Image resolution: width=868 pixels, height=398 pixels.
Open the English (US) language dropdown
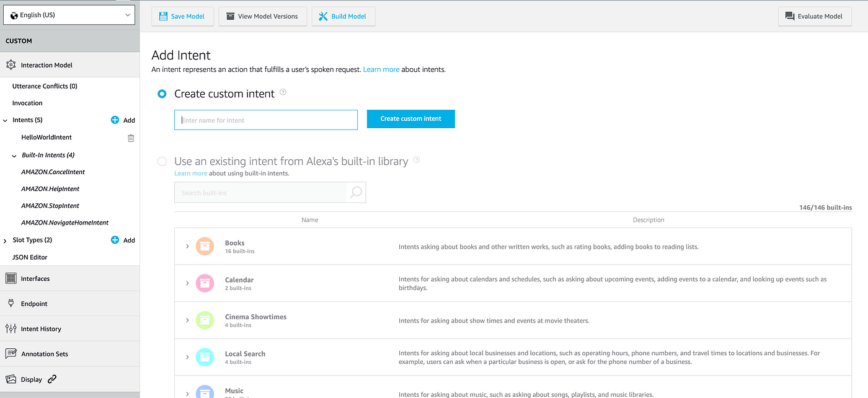coord(69,15)
